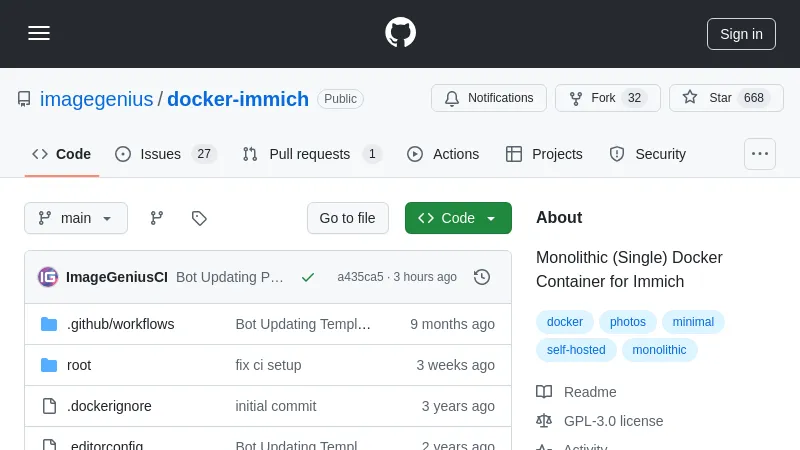
Task: Open the branches icon next to main
Action: click(x=157, y=218)
